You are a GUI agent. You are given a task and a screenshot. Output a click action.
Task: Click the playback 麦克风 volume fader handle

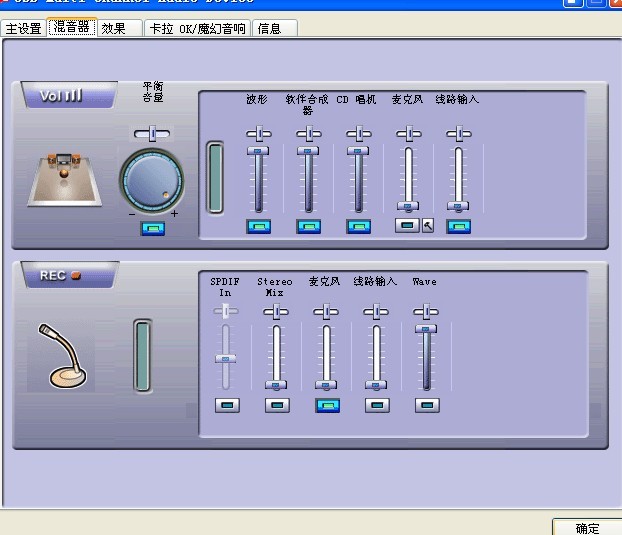(x=408, y=206)
